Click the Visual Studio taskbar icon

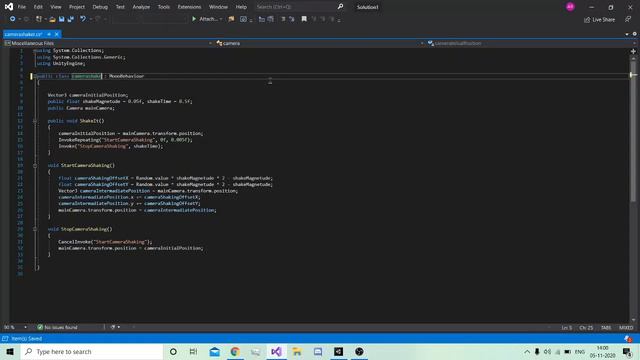[276, 351]
